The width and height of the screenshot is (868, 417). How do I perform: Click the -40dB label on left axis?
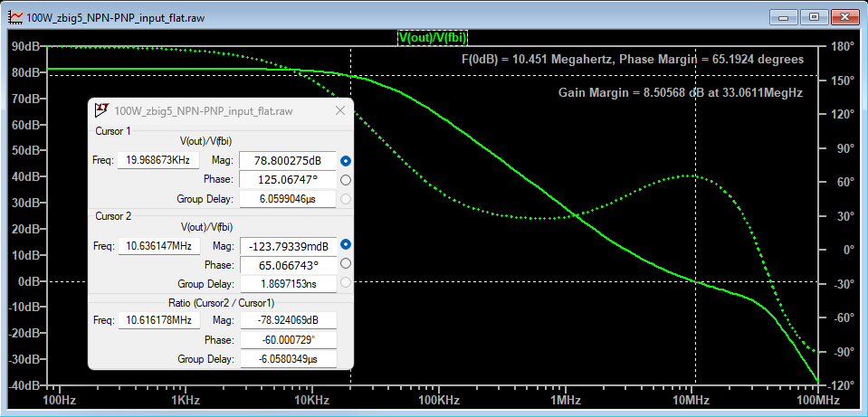click(x=24, y=385)
